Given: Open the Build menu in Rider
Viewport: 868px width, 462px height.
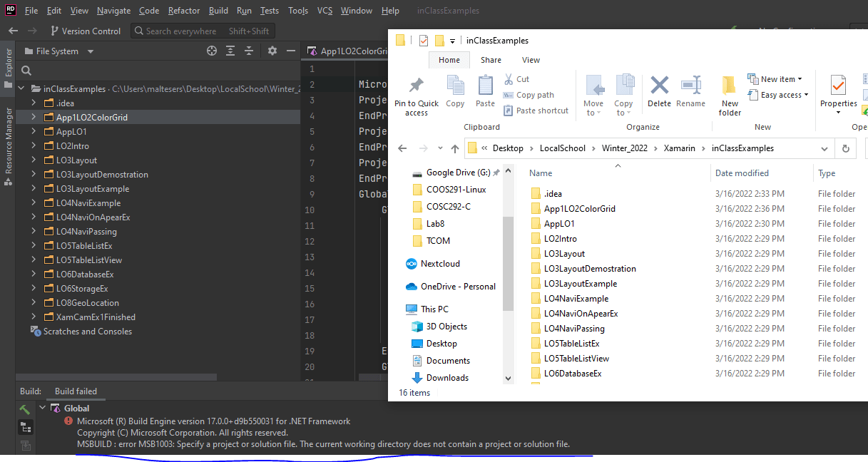Looking at the screenshot, I should click(x=218, y=11).
